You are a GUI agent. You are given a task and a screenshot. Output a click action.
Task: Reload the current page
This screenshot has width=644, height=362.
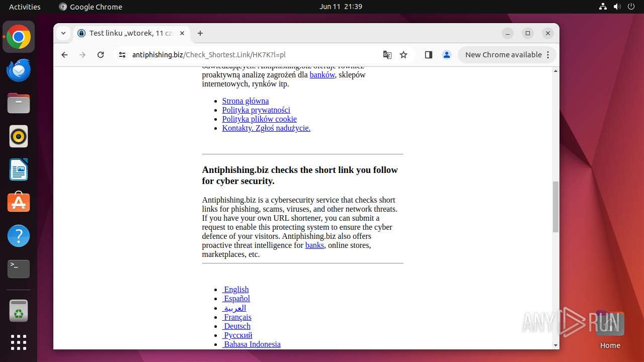(101, 55)
